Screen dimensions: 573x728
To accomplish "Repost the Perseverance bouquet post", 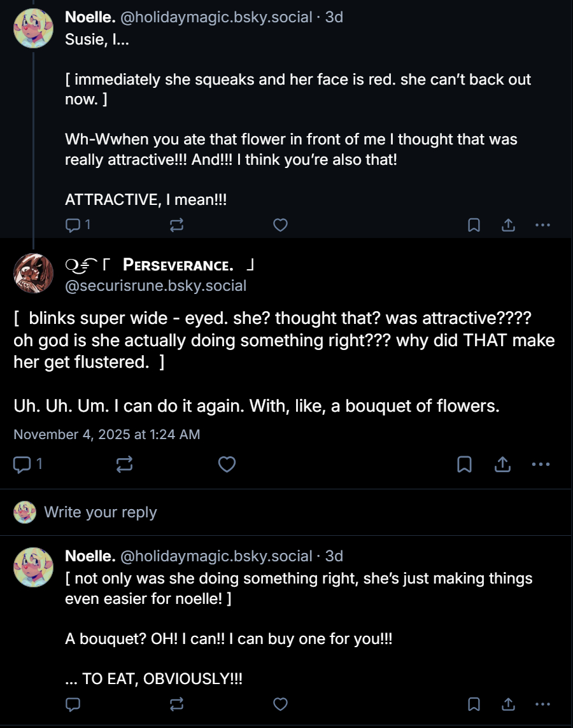I will coord(125,465).
